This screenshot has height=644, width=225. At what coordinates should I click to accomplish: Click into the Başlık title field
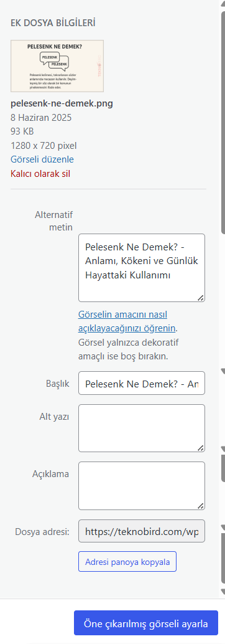tap(141, 384)
